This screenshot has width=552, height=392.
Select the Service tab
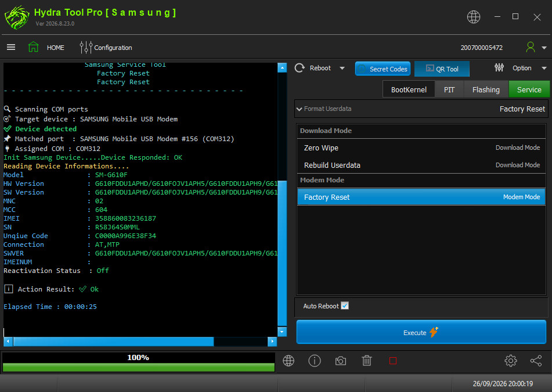click(529, 89)
